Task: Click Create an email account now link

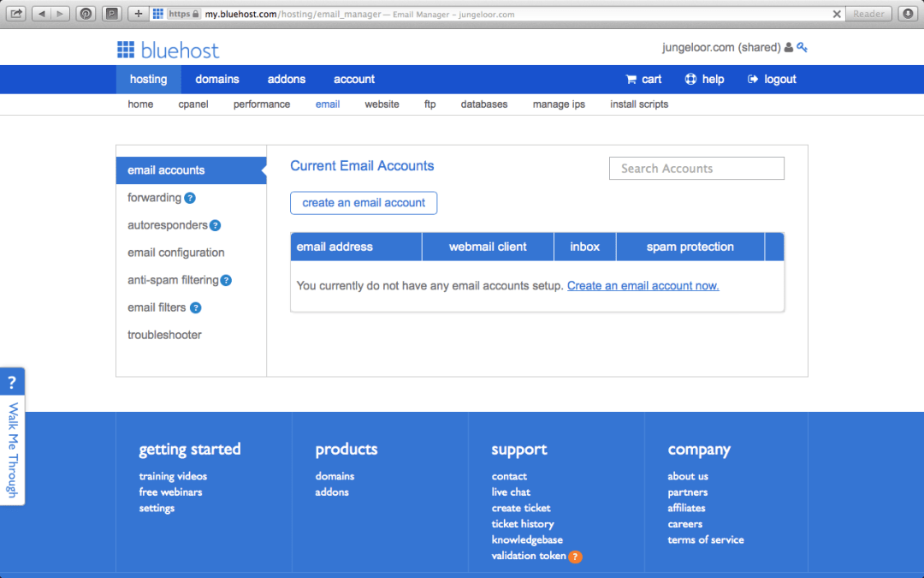Action: tap(643, 285)
